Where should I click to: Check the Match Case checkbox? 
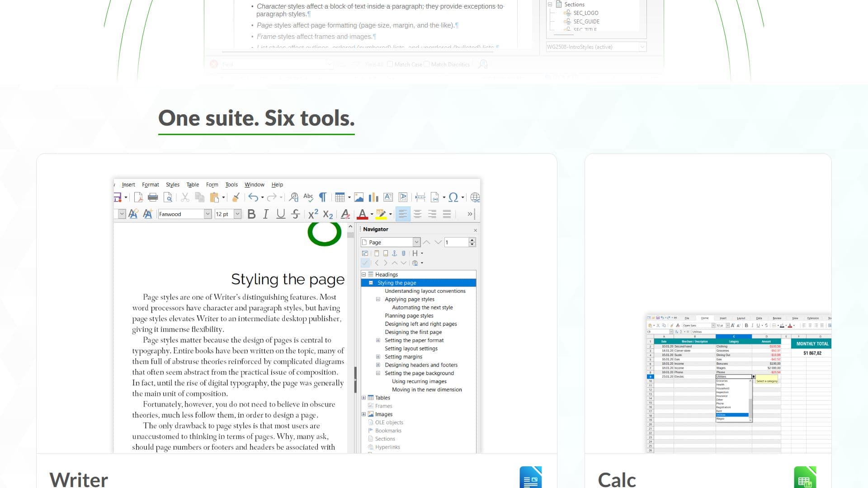tap(390, 64)
